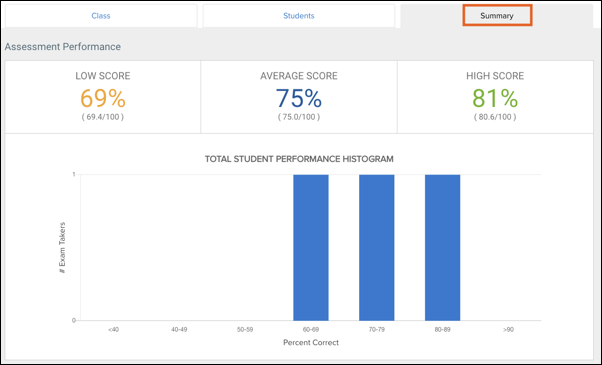Click the (69.4/100) low score detail
Viewport: 602px width, 365px height.
[x=103, y=117]
